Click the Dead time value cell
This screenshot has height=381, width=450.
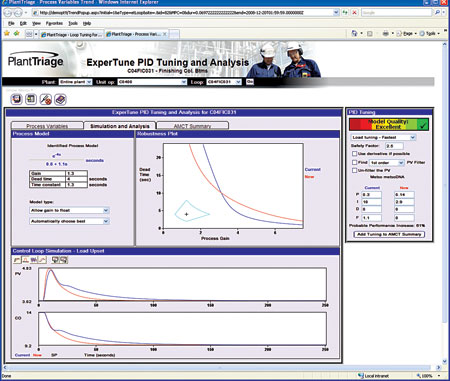click(x=76, y=179)
